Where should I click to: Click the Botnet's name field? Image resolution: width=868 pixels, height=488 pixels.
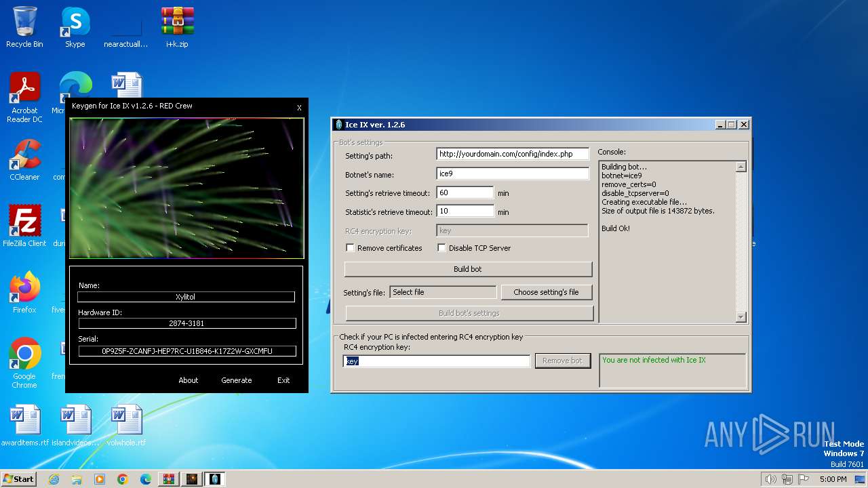(x=513, y=174)
